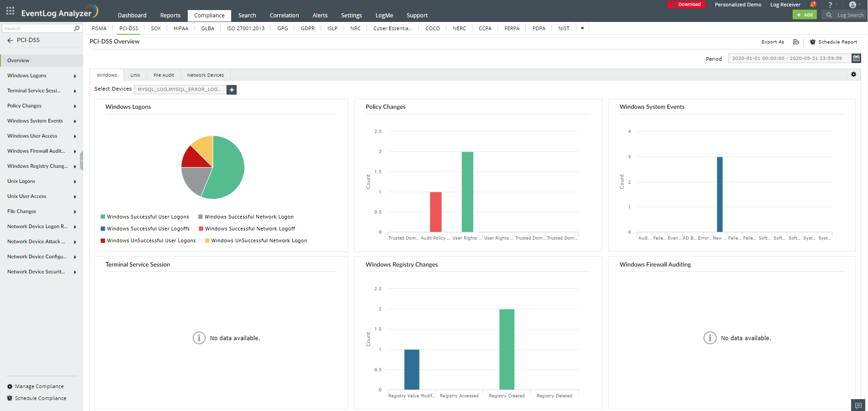Click the Period date range field
This screenshot has width=868, height=411.
coord(790,58)
